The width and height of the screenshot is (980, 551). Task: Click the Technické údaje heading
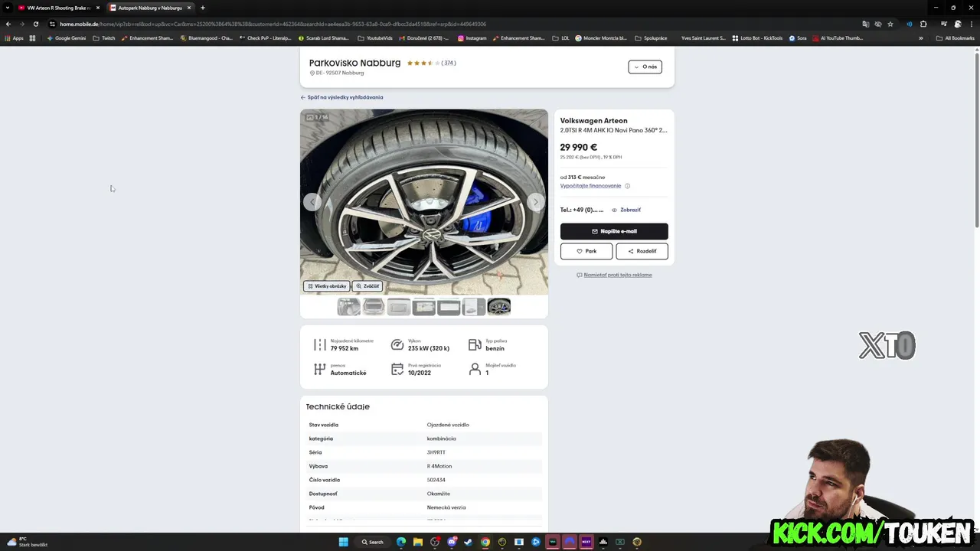pos(338,406)
